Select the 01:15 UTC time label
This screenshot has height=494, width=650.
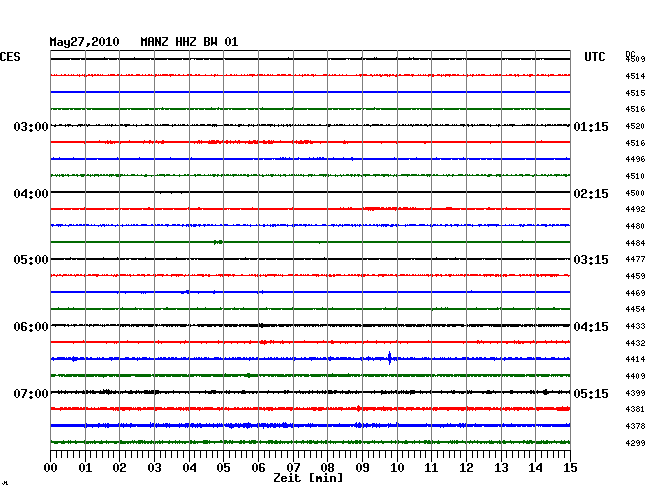click(591, 127)
